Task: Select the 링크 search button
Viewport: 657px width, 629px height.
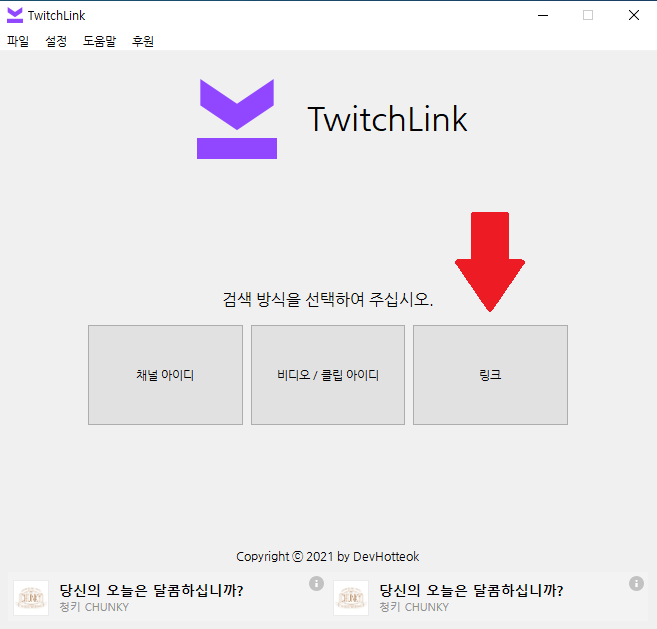Action: pos(490,375)
